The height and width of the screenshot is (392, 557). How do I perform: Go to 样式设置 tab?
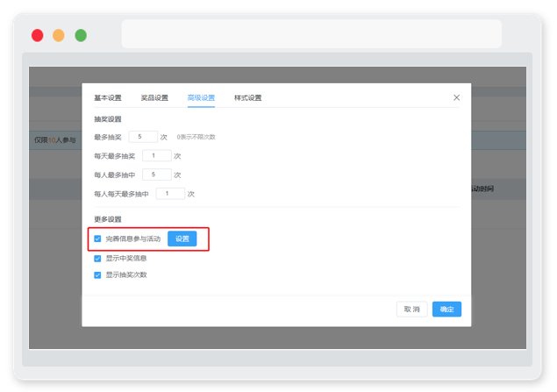[248, 97]
